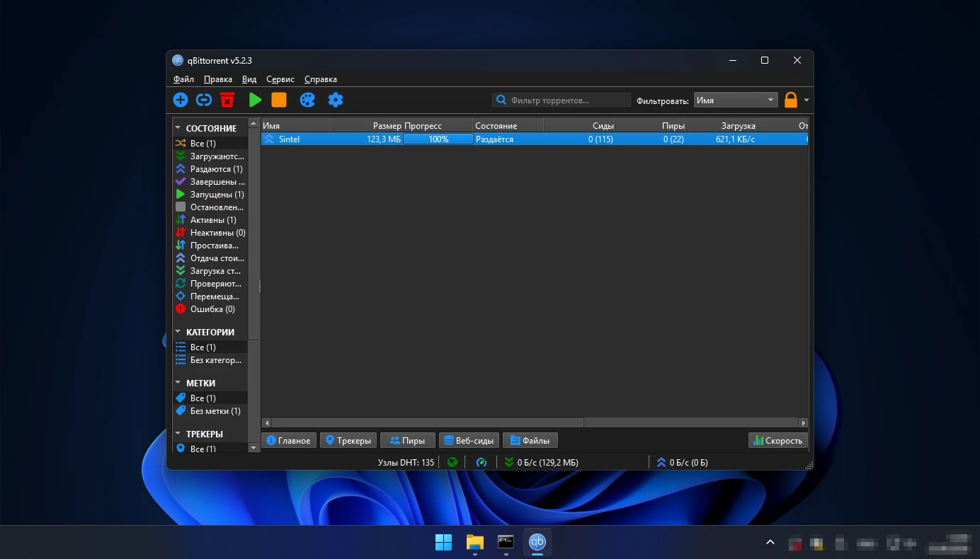This screenshot has width=980, height=559.
Task: Click download speed 0 Б/с (129,2 МБ)
Action: (541, 463)
